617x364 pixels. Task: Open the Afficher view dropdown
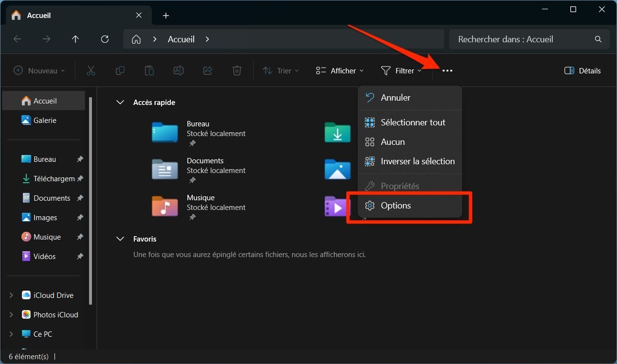point(340,71)
